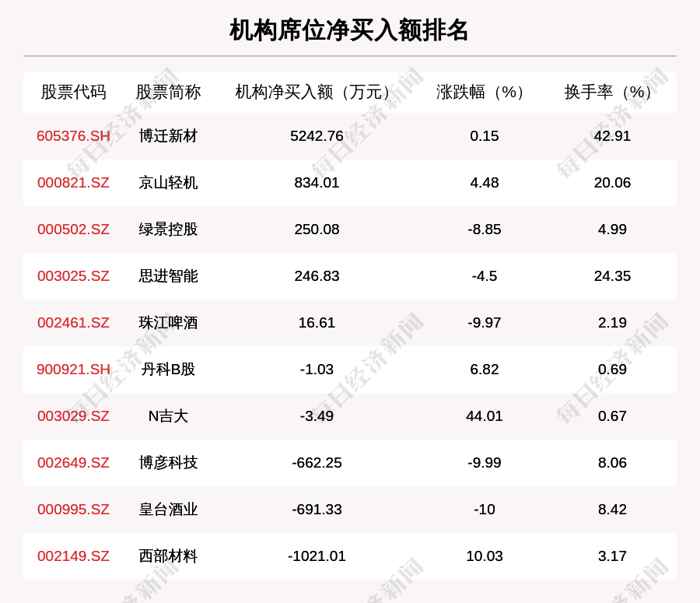This screenshot has height=603, width=700.
Task: Select stock name 珠江啤酒
Action: click(168, 322)
